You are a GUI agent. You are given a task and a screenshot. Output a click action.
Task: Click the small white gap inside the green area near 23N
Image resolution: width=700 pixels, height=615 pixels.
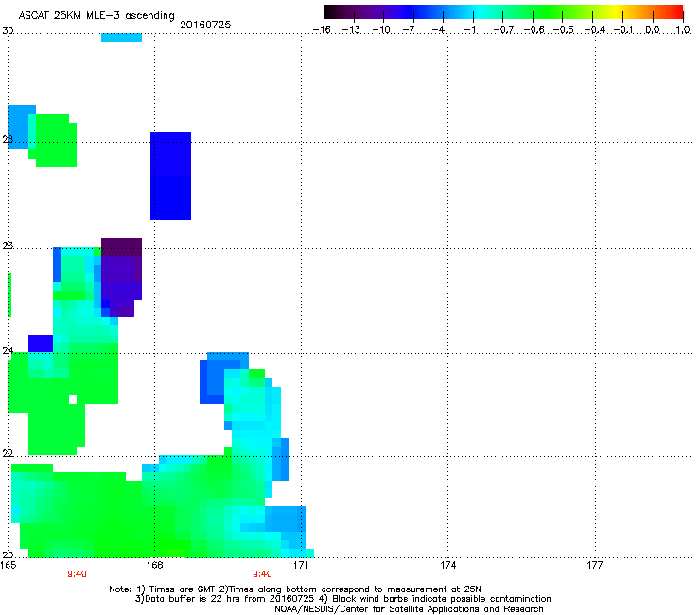tap(73, 399)
